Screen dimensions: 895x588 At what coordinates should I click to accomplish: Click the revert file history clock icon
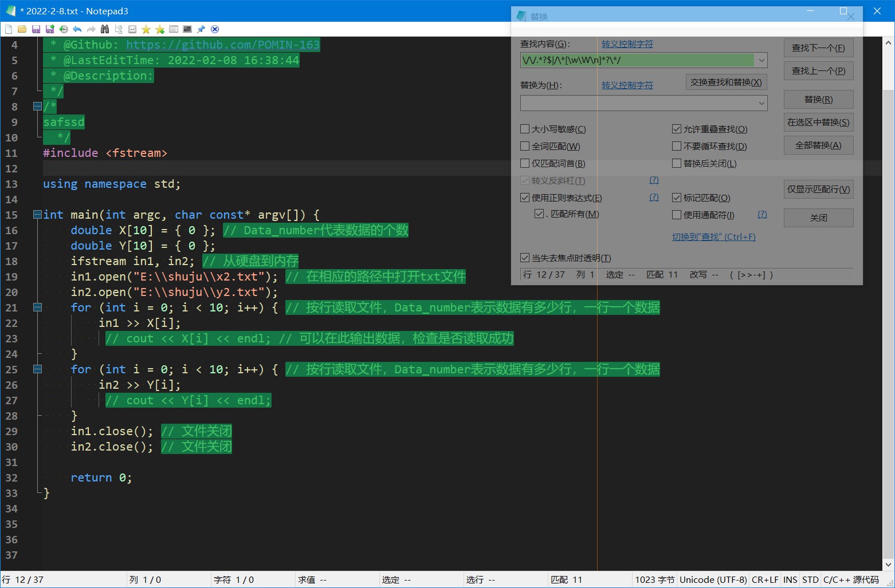coord(63,29)
